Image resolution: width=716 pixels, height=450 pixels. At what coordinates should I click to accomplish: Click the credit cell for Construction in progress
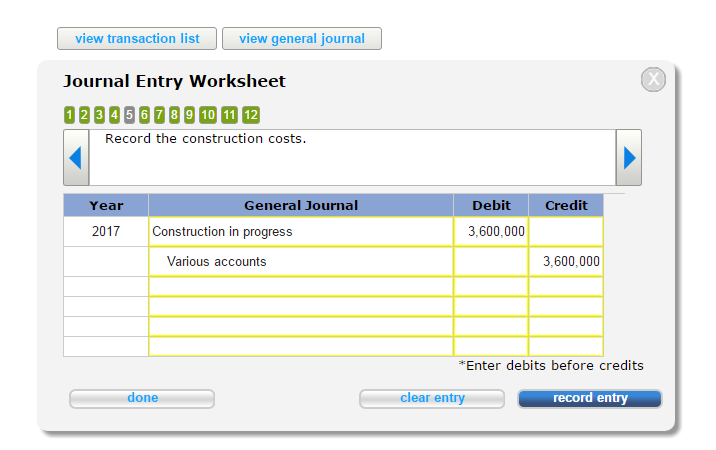(x=566, y=232)
